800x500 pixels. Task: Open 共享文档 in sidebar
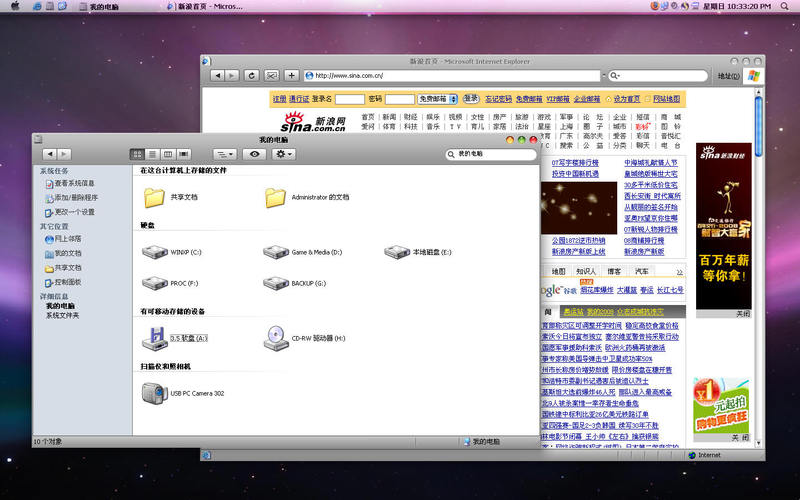point(63,268)
